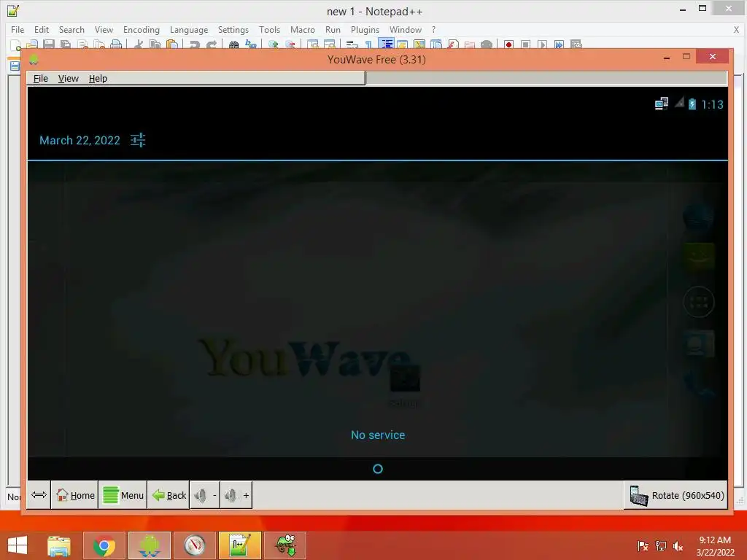Click the Rotate (960x540) button

(x=676, y=495)
